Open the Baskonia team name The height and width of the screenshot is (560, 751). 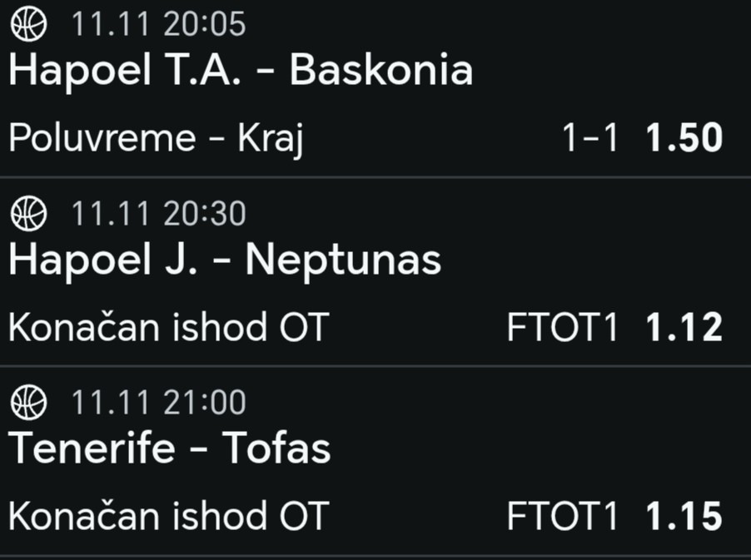pyautogui.click(x=380, y=71)
